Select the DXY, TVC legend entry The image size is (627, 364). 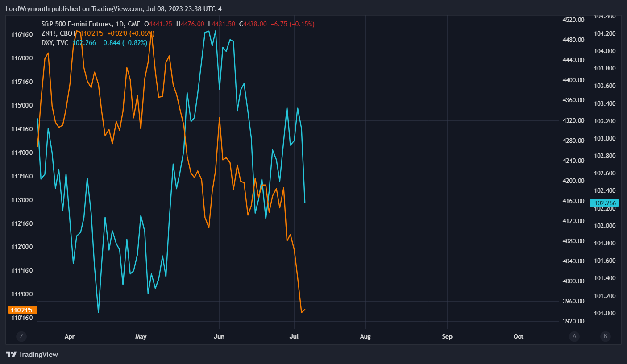coord(55,43)
